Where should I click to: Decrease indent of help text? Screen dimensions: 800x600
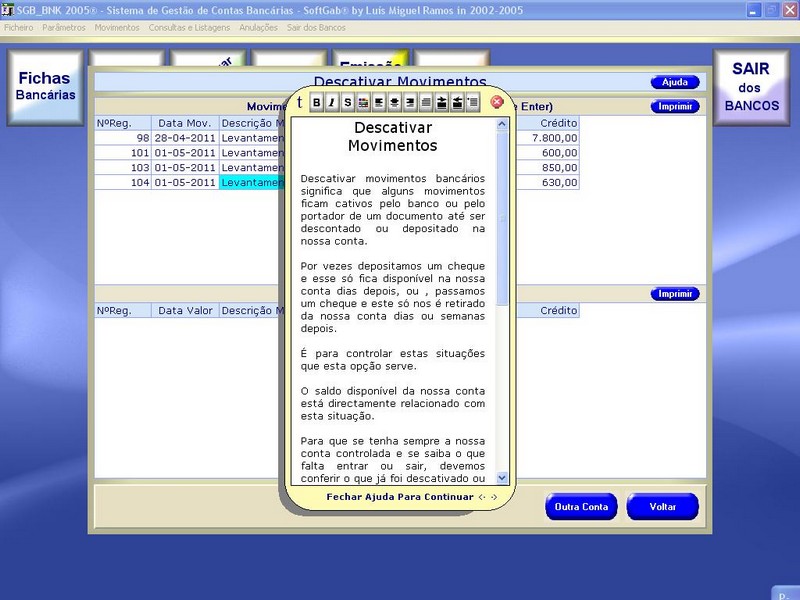click(457, 102)
